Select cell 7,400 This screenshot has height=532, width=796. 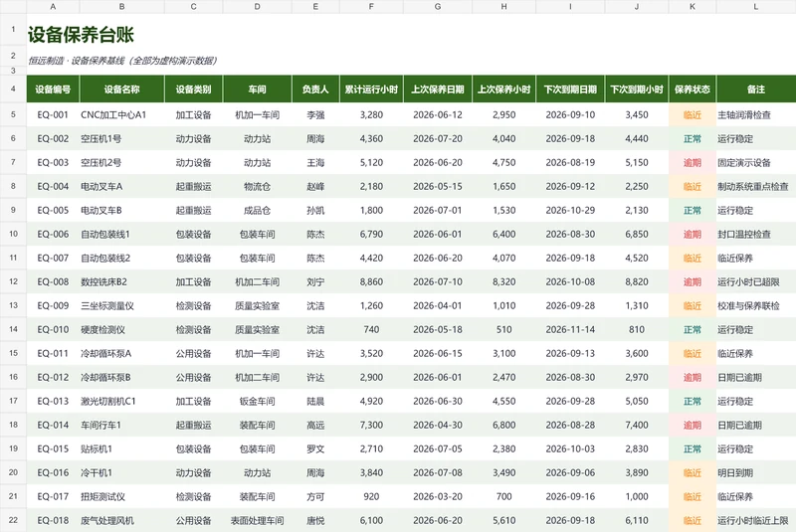point(637,425)
